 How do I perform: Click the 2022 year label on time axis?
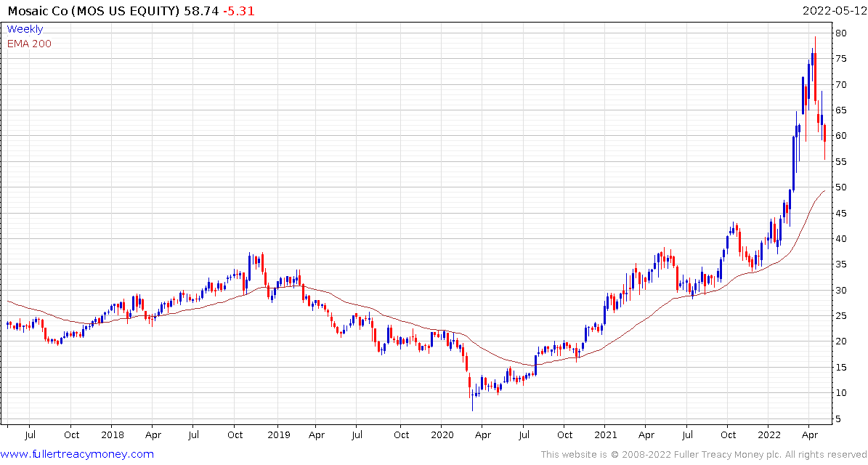tap(769, 435)
